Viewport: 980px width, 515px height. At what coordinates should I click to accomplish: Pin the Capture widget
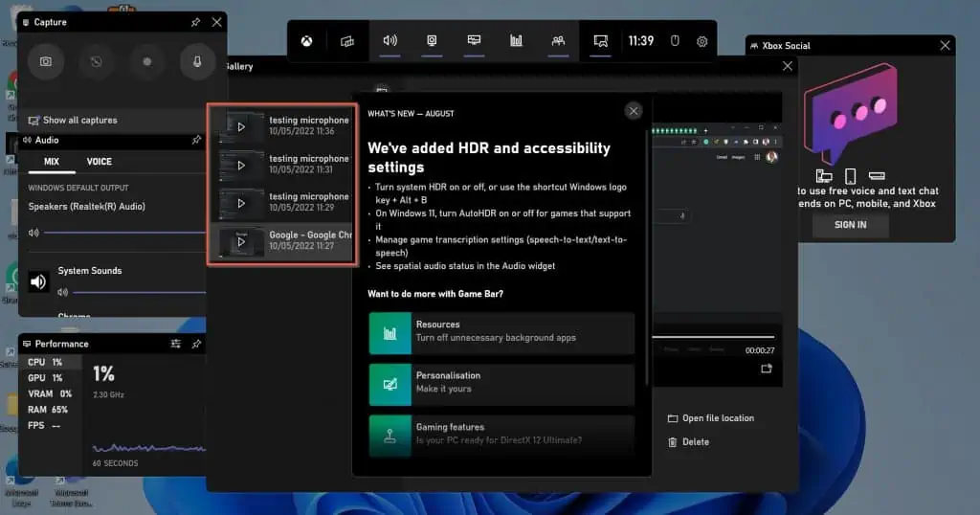(196, 22)
